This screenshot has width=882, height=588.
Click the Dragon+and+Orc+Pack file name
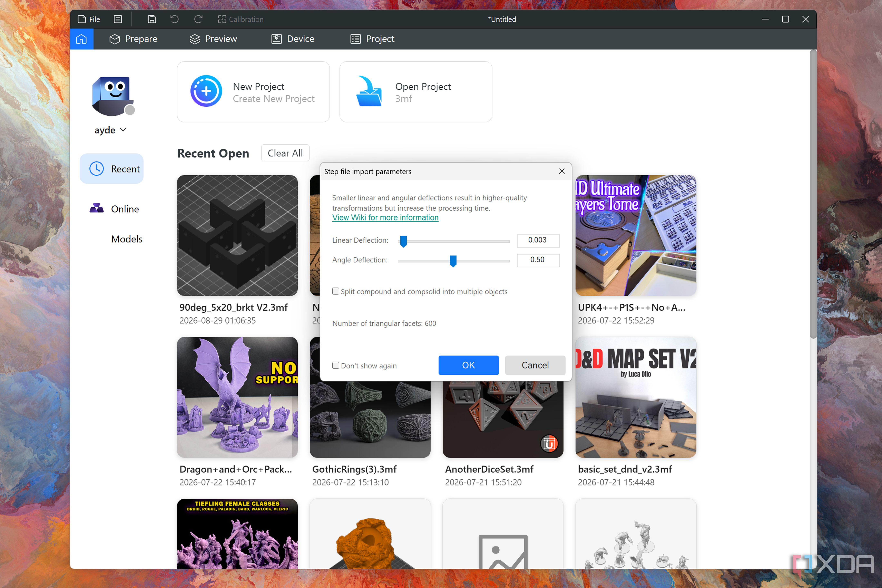pos(235,469)
